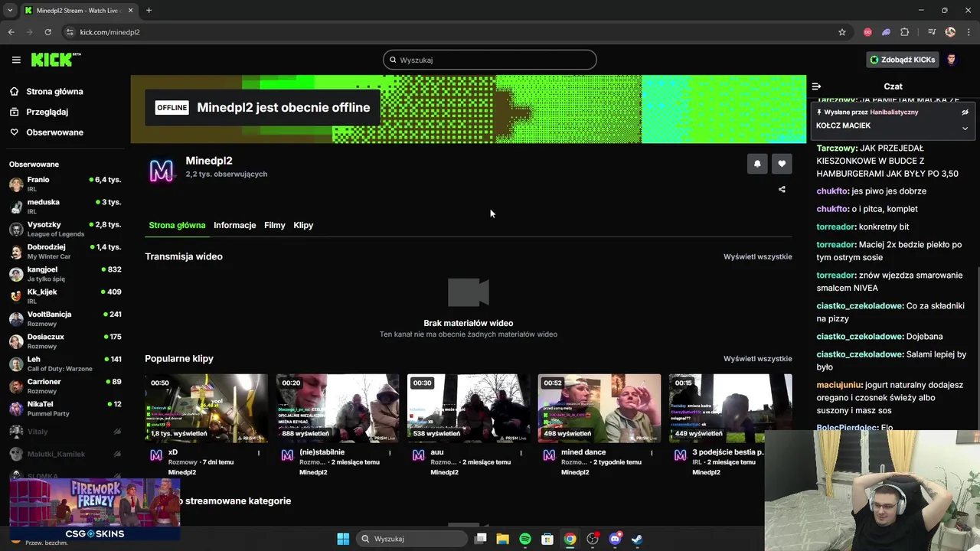Open the Minedpl2 channel avatar
Screen dimensions: 980x551
(161, 171)
